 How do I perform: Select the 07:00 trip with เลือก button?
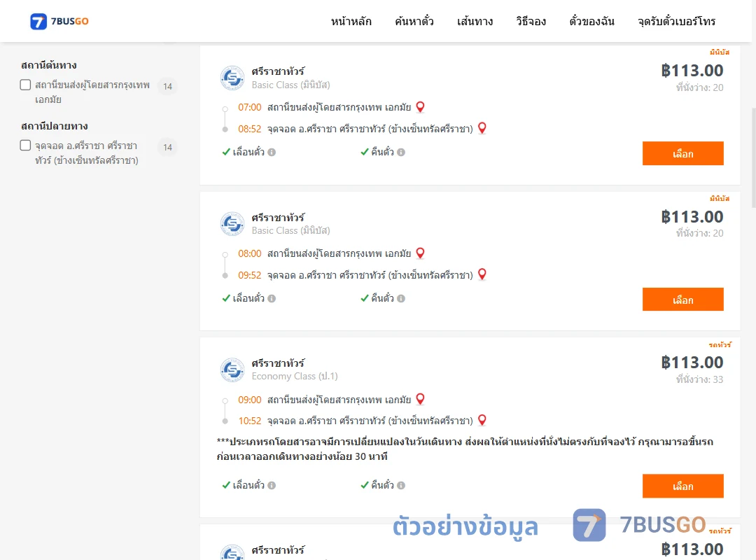coord(682,153)
